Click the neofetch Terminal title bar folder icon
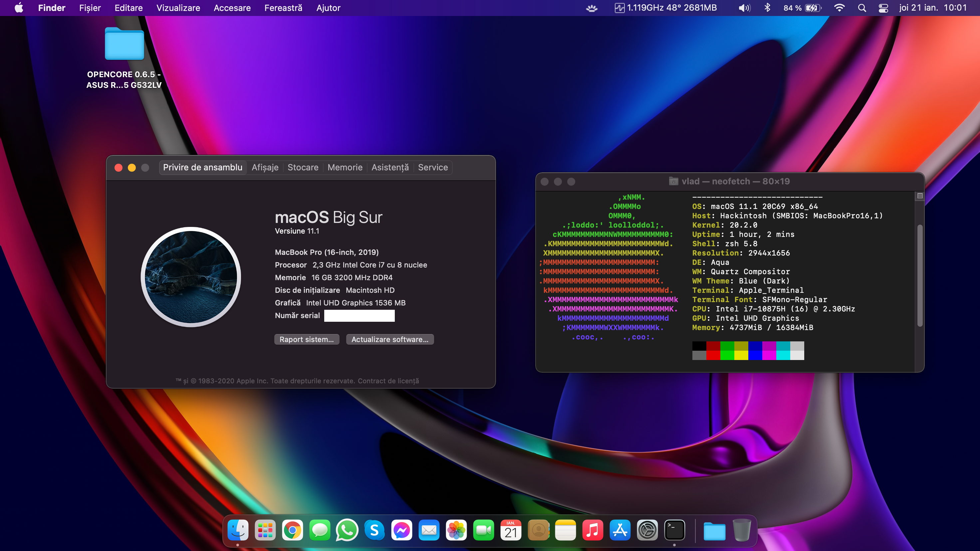Viewport: 980px width, 551px height. pos(673,181)
